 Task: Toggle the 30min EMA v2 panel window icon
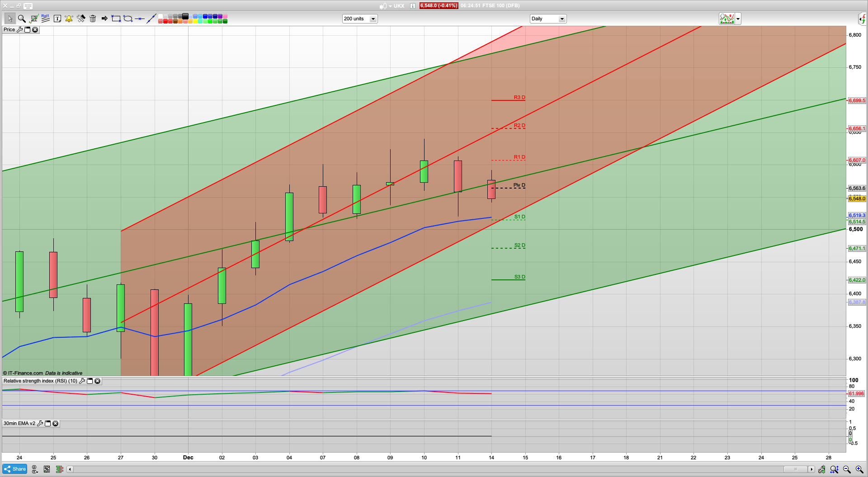pos(47,424)
